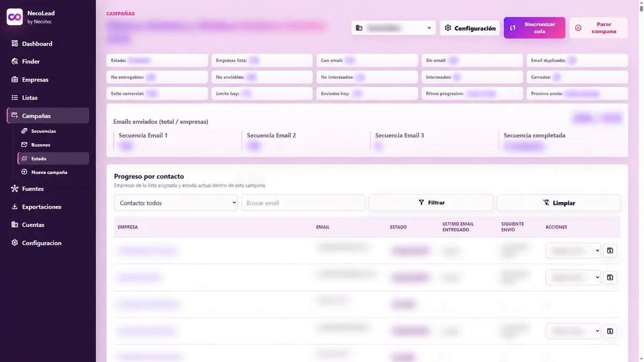Image resolution: width=644 pixels, height=362 pixels.
Task: Click the second row's save icon
Action: 610,277
